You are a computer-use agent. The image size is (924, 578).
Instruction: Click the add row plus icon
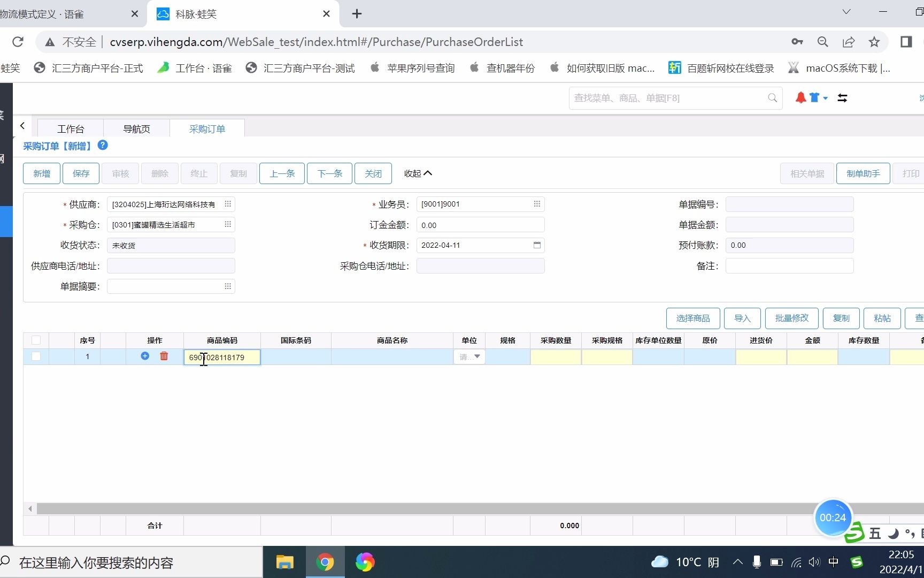pyautogui.click(x=145, y=356)
